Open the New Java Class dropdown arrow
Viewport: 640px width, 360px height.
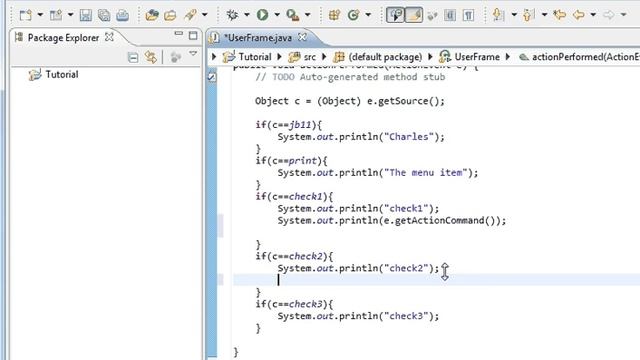pyautogui.click(x=368, y=15)
